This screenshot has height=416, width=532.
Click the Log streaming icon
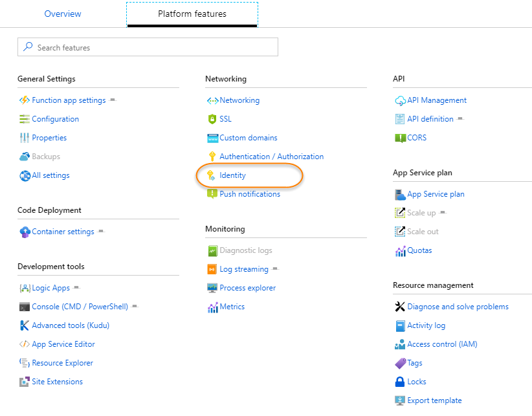[212, 269]
